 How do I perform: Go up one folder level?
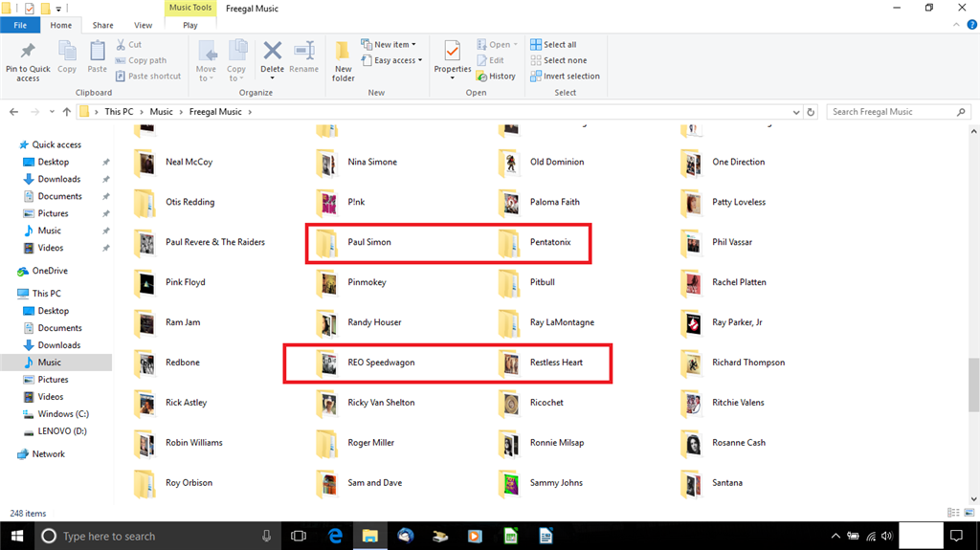coord(67,112)
